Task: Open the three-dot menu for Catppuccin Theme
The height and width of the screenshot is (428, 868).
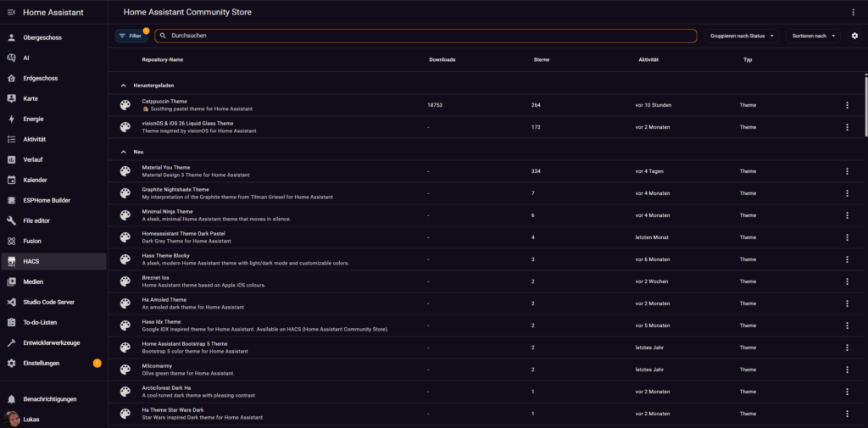Action: 846,105
